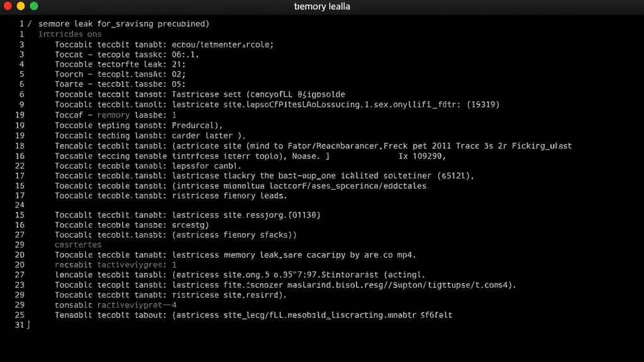Viewport: 644px width, 362px height.
Task: Click the word 'srcestg)'
Action: pos(190,225)
